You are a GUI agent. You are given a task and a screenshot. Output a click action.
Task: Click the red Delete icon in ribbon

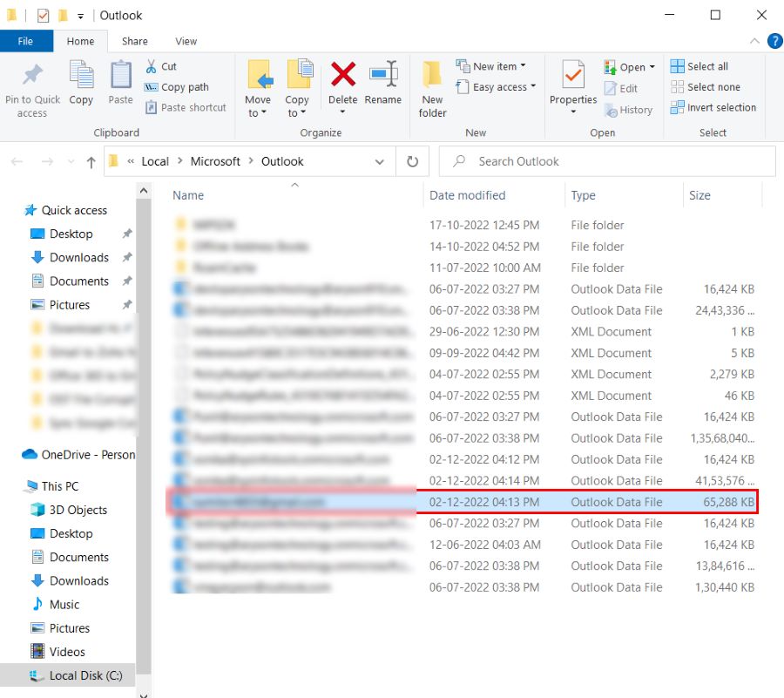pyautogui.click(x=343, y=75)
